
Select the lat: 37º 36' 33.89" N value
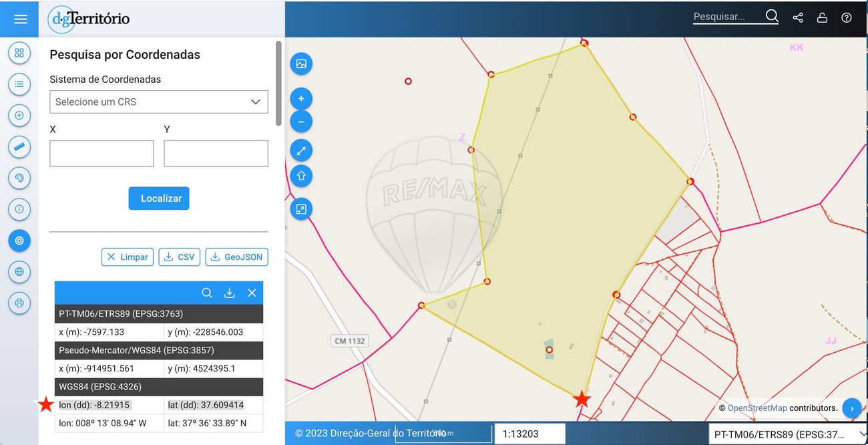coord(207,423)
